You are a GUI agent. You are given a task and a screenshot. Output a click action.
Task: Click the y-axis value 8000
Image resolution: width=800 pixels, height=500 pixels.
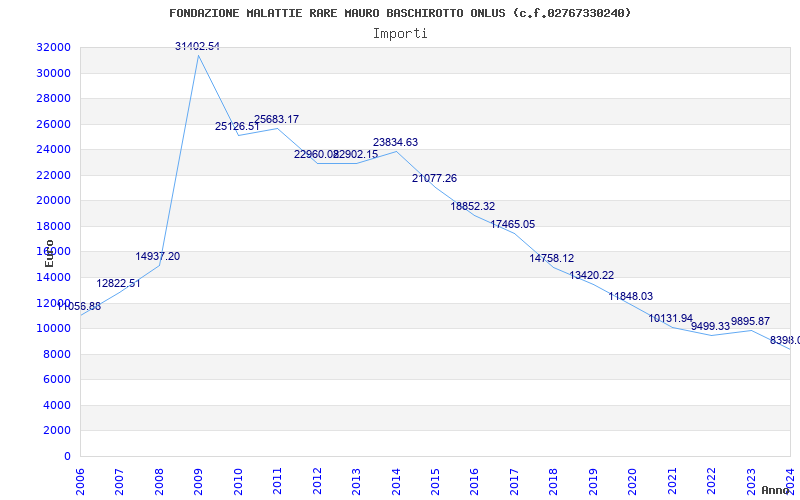tap(56, 354)
